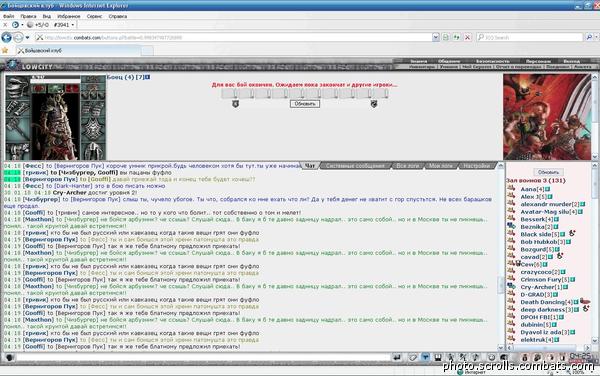The height and width of the screenshot is (376, 600).
Task: Open a new browser tab button
Action: click(147, 50)
